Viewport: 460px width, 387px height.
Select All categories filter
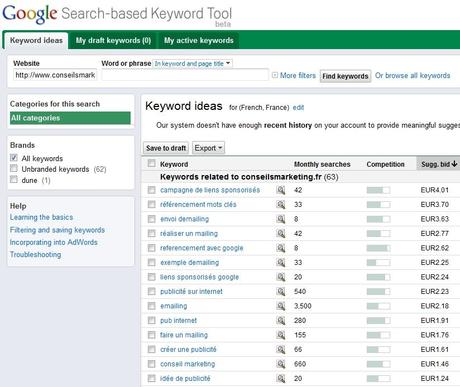click(x=70, y=118)
